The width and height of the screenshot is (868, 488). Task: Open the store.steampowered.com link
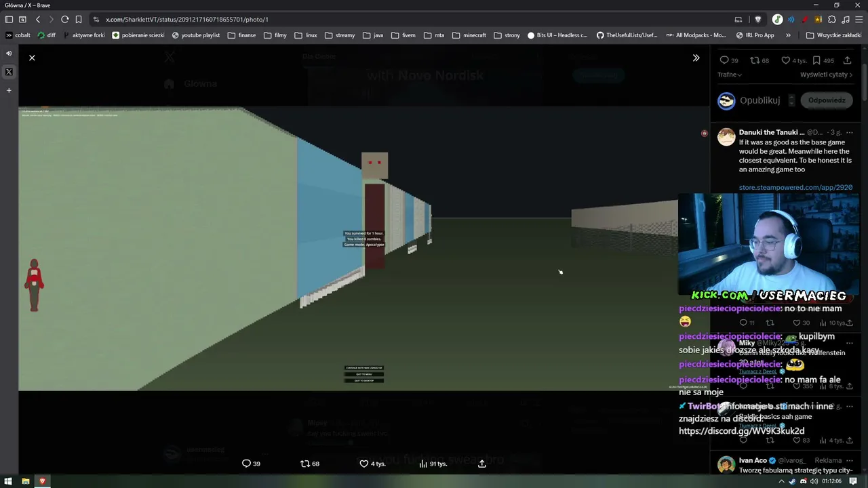(795, 188)
